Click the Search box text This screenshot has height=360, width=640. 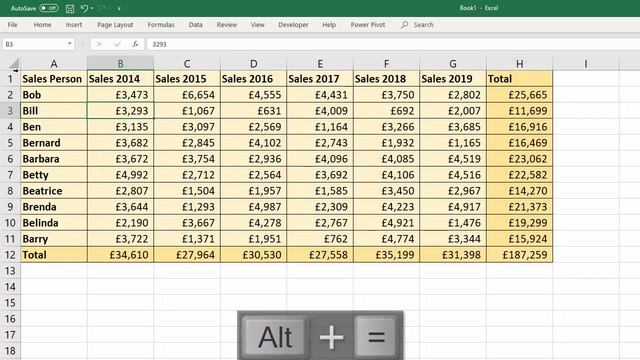point(423,24)
